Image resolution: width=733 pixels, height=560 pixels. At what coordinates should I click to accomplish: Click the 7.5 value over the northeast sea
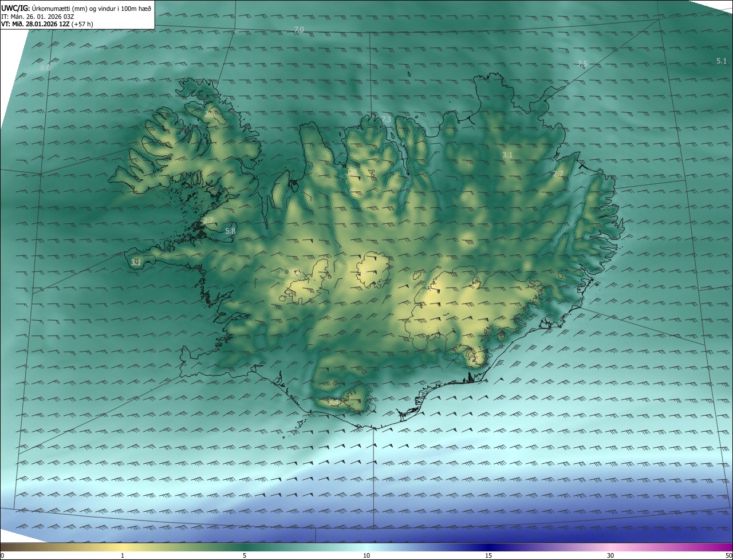(x=582, y=64)
